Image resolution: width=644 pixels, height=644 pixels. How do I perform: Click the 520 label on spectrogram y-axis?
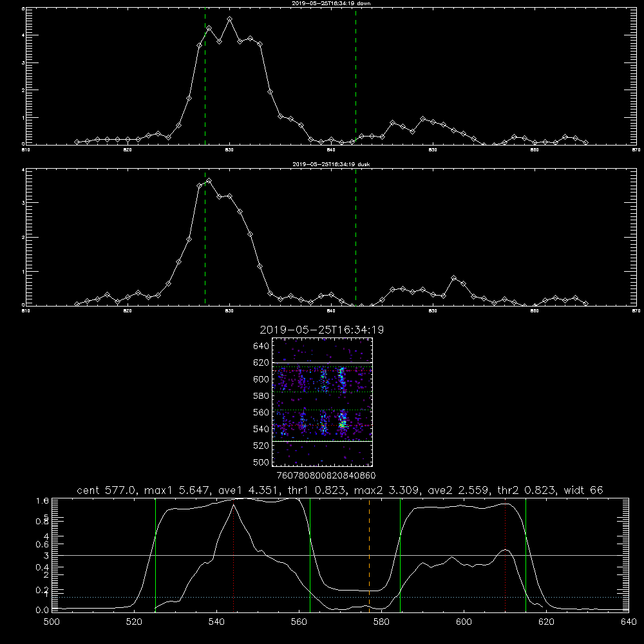pos(261,445)
